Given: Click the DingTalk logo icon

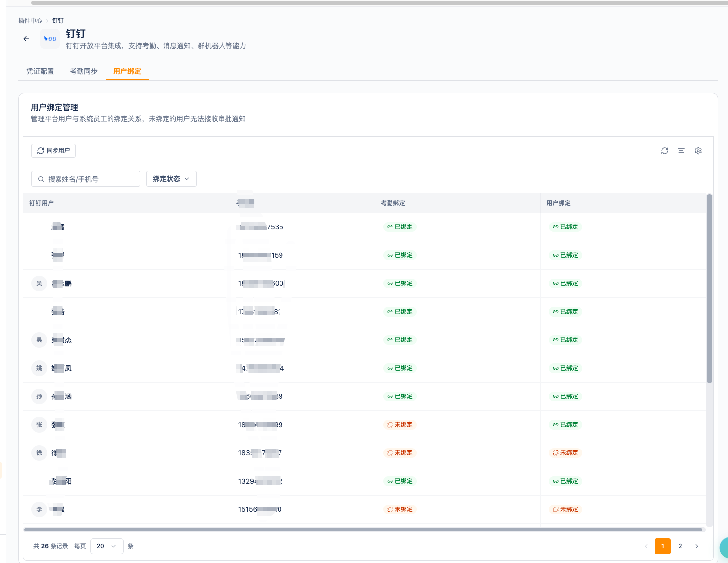Looking at the screenshot, I should 50,39.
